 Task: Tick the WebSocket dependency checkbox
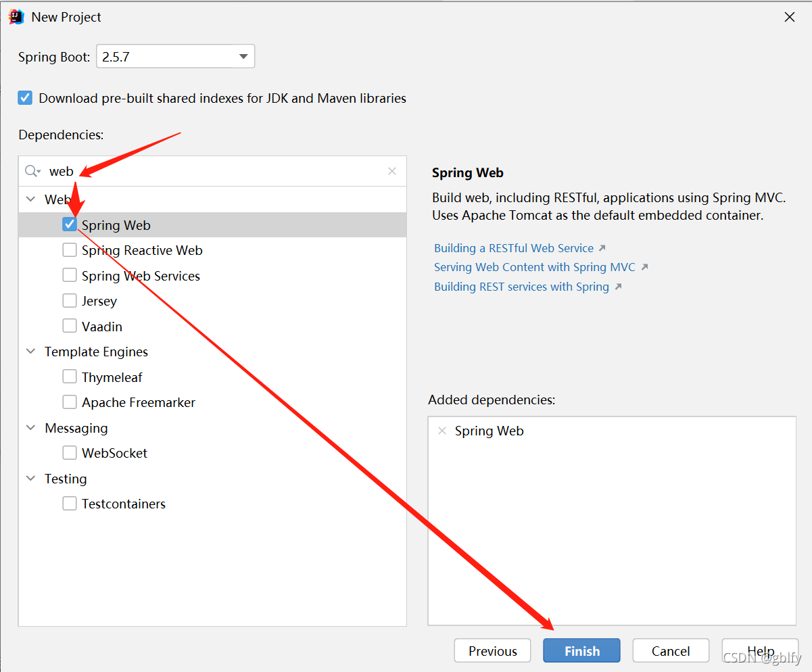[x=70, y=453]
